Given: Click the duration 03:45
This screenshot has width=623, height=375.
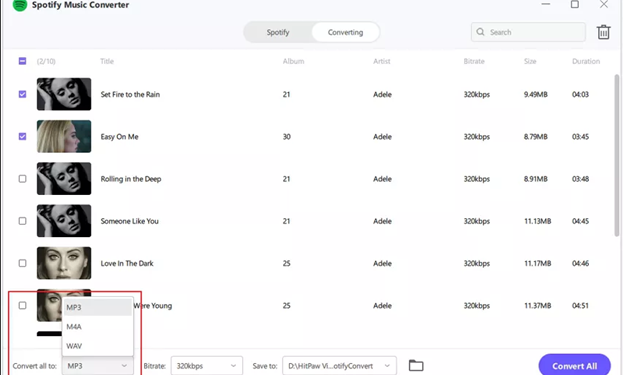Looking at the screenshot, I should pyautogui.click(x=580, y=137).
